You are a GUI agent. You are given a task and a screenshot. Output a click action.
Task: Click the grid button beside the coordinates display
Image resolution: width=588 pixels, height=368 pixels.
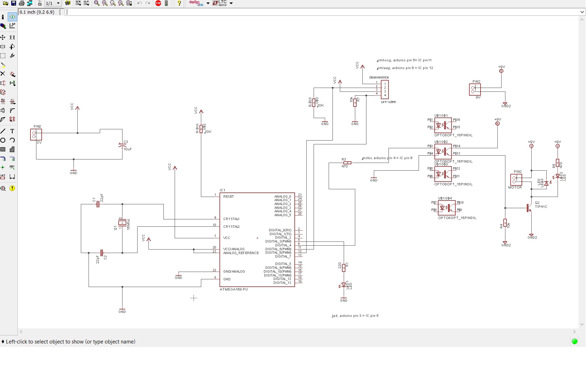[62, 12]
